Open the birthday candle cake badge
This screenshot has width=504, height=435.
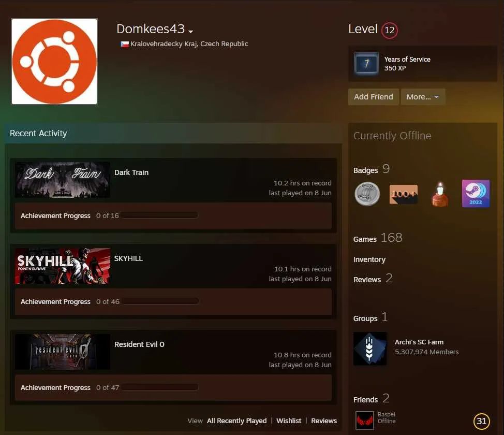[x=440, y=194]
